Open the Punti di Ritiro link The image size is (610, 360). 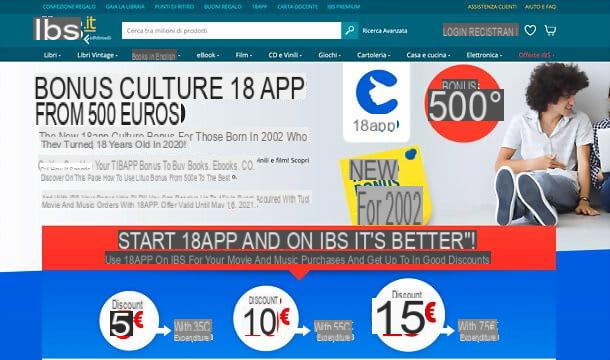point(174,7)
